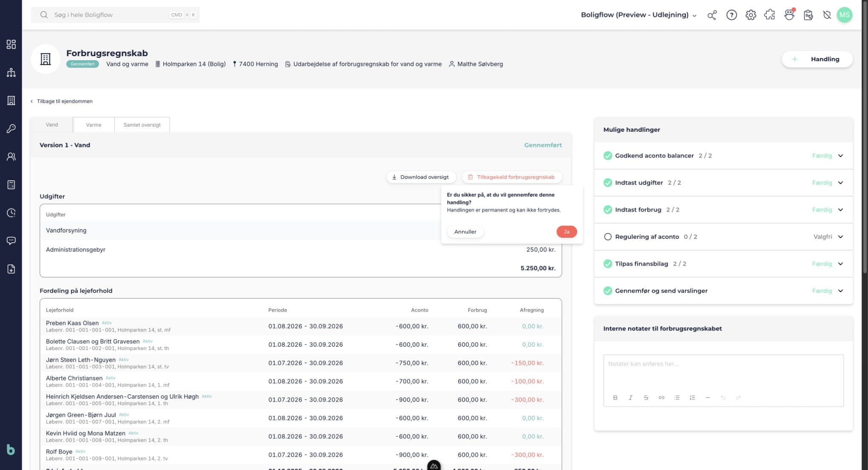Click Download oversigt button
Image resolution: width=868 pixels, height=470 pixels.
point(421,177)
